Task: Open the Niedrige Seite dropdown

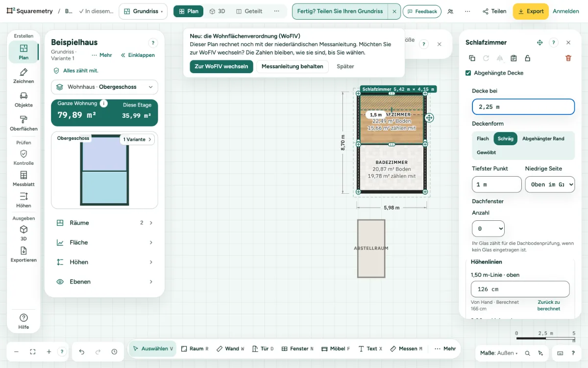Action: pyautogui.click(x=550, y=184)
